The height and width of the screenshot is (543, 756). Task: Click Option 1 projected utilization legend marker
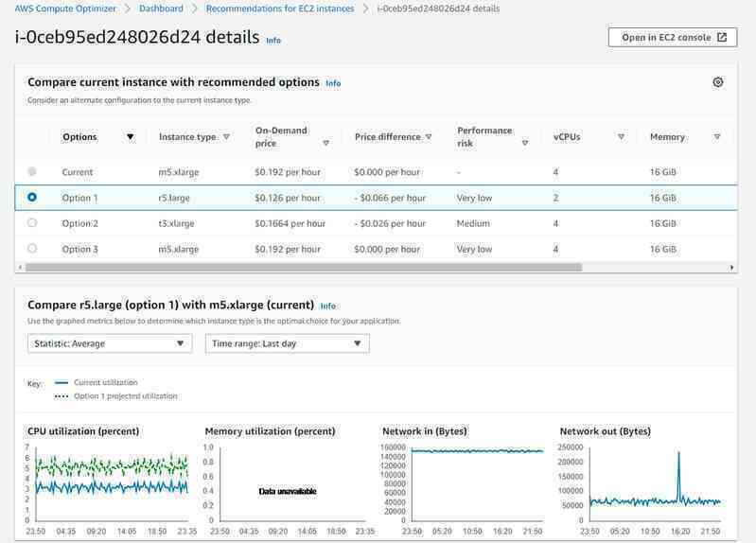(x=62, y=396)
